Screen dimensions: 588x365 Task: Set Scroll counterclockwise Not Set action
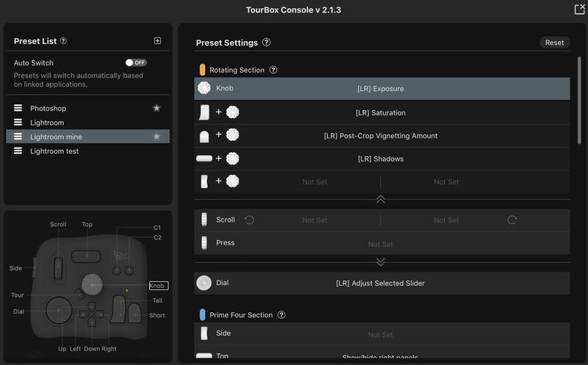315,220
